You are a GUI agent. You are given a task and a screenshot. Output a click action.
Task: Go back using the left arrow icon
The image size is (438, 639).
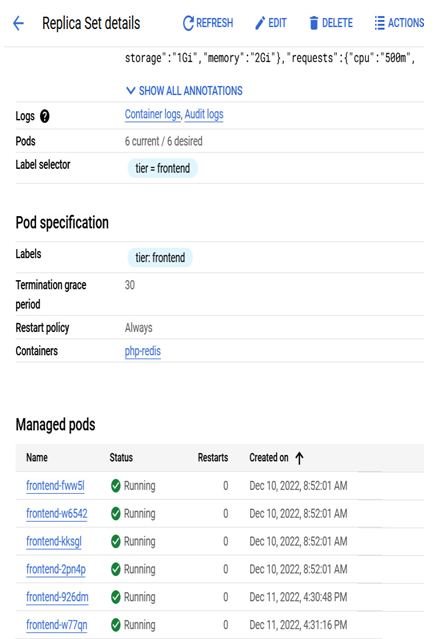18,23
